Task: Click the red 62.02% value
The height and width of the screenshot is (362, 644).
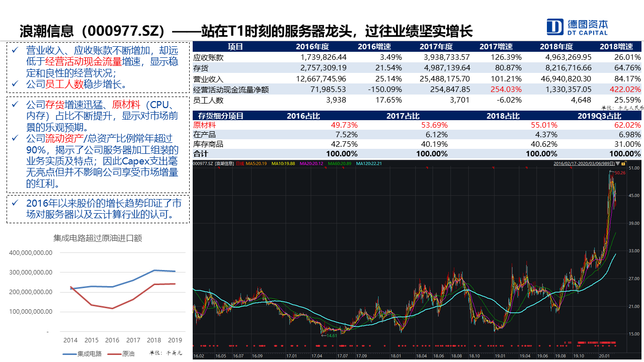Action: (627, 125)
